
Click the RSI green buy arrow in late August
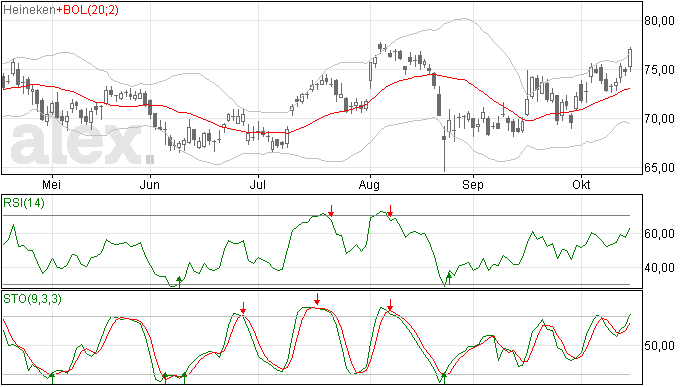pyautogui.click(x=449, y=278)
